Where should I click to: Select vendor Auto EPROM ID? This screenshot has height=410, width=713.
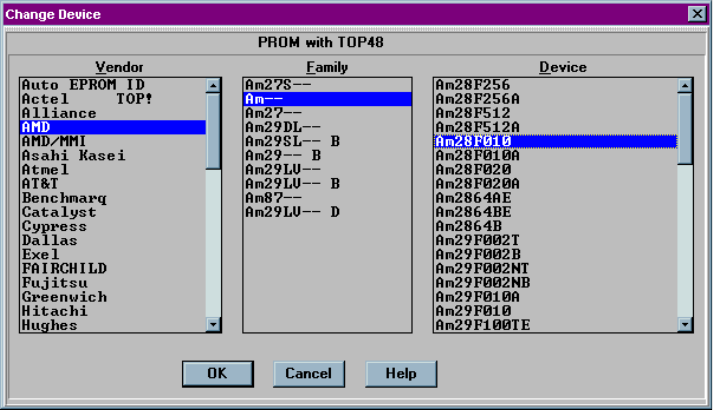coord(113,85)
